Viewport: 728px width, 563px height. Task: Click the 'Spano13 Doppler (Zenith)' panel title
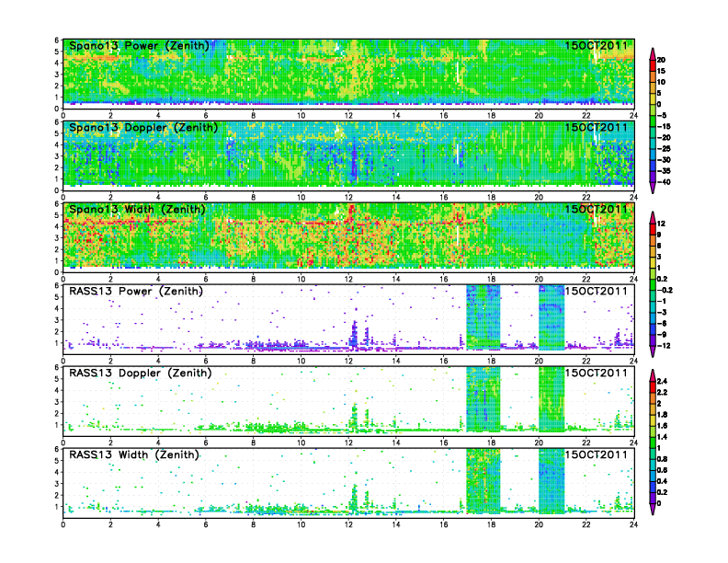[x=143, y=128]
